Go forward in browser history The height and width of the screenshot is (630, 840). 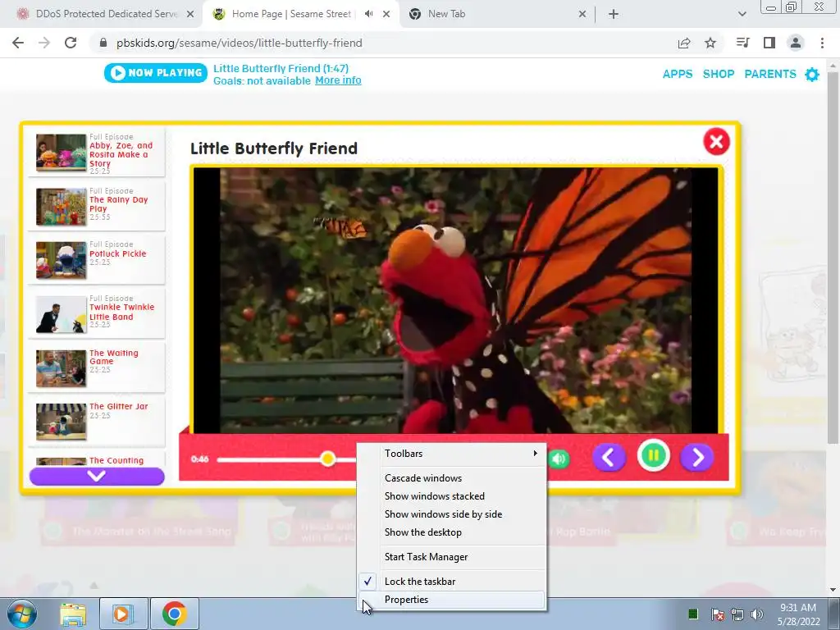point(44,43)
